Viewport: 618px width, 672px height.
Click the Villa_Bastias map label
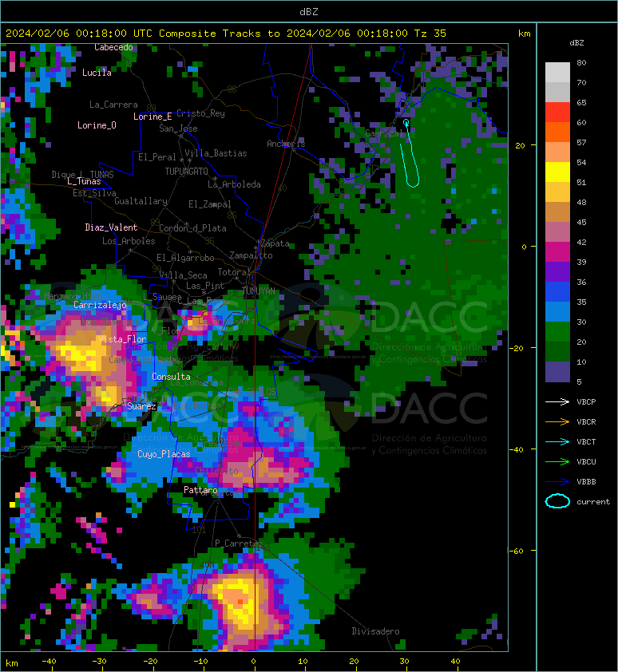(216, 153)
